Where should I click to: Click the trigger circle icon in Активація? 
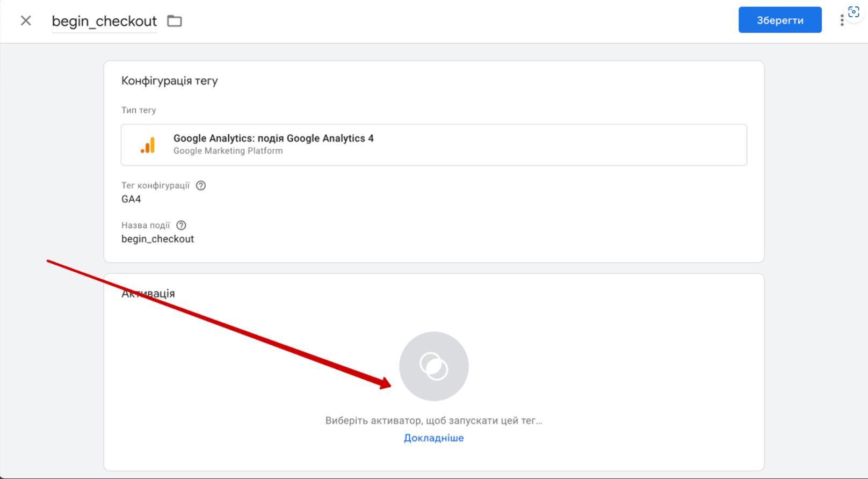coord(434,366)
